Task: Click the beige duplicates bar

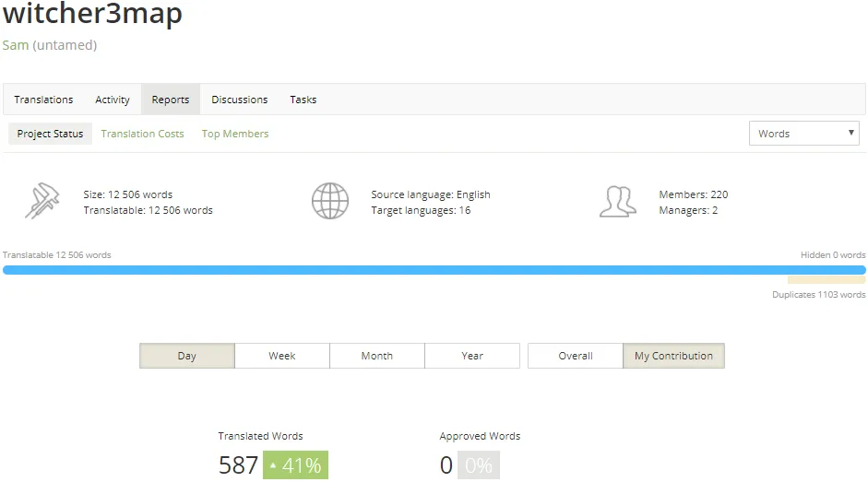Action: [x=826, y=280]
